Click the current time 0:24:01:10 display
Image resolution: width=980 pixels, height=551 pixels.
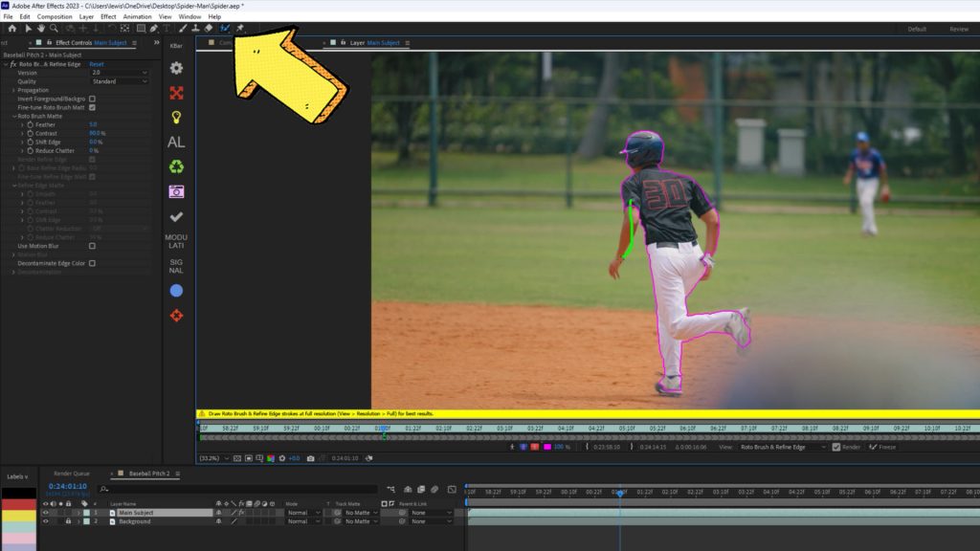(x=68, y=487)
